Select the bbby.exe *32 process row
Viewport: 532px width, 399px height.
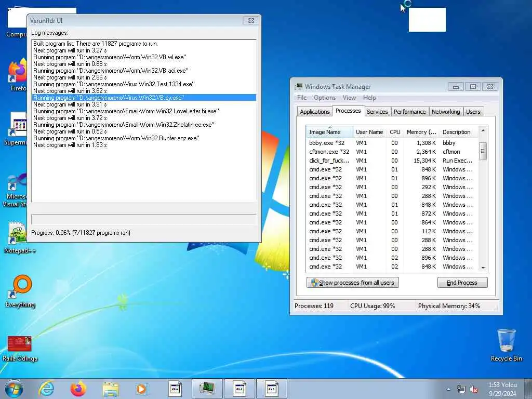click(x=392, y=143)
